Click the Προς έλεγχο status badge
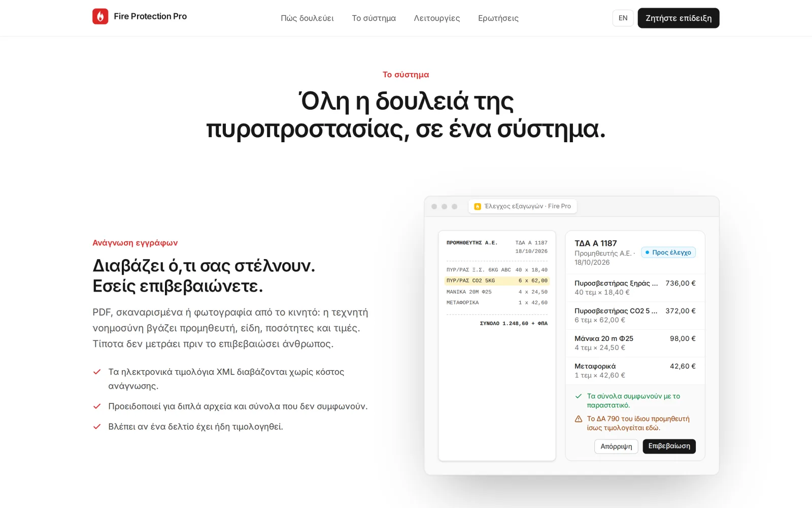The height and width of the screenshot is (508, 812). [x=668, y=252]
